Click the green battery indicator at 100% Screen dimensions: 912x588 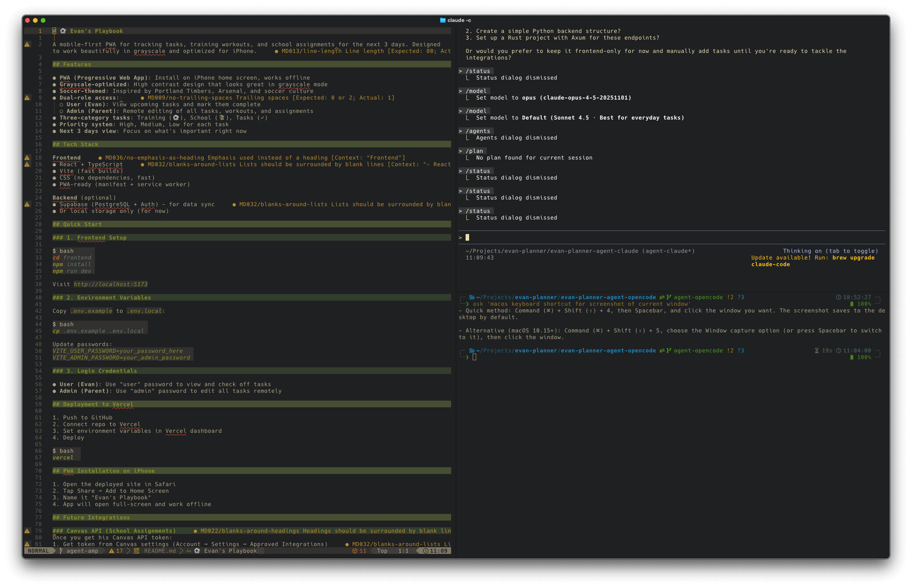tap(853, 304)
